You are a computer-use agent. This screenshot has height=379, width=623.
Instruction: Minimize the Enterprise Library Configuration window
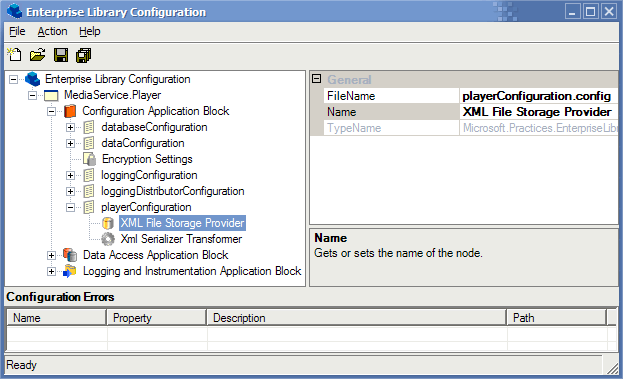click(573, 12)
